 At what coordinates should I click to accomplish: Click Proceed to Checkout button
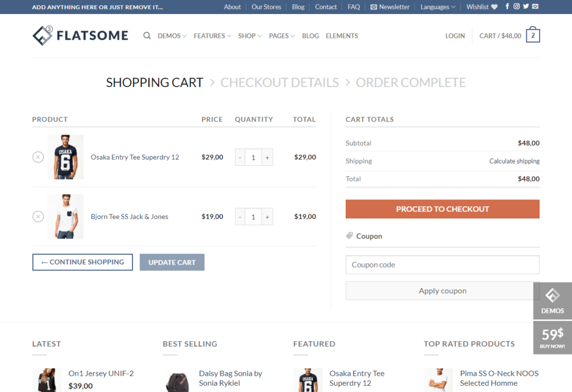click(442, 209)
